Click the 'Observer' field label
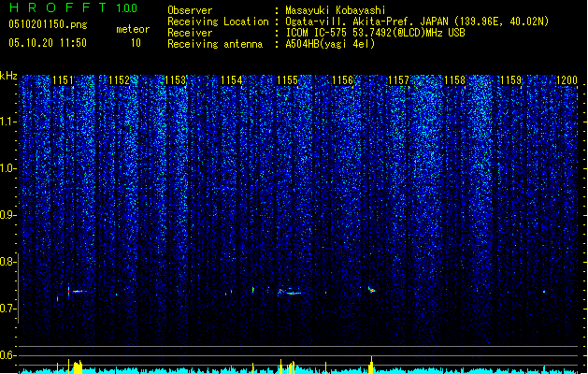Image resolution: width=588 pixels, height=374 pixels. [x=190, y=10]
